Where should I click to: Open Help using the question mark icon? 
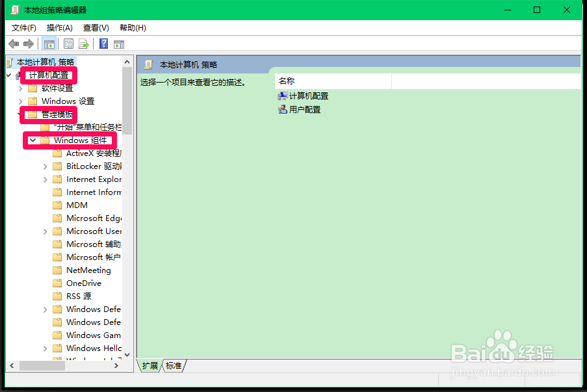click(x=103, y=44)
